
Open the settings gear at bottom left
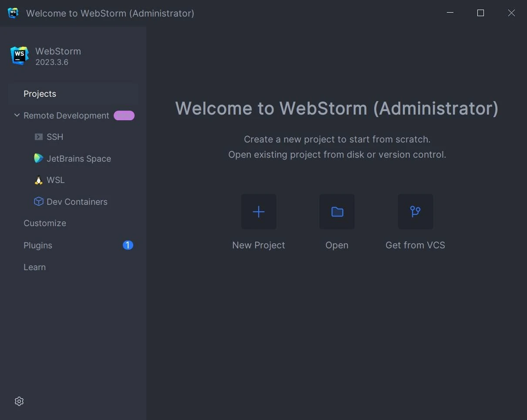[19, 401]
